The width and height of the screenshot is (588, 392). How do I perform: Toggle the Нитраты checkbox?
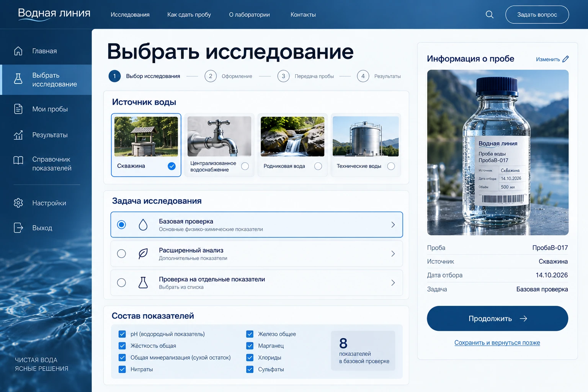[x=122, y=369]
